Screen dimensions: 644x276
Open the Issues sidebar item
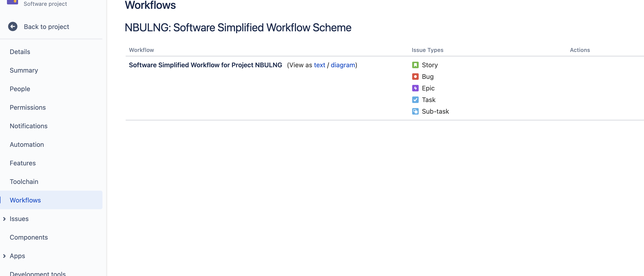pyautogui.click(x=51, y=219)
